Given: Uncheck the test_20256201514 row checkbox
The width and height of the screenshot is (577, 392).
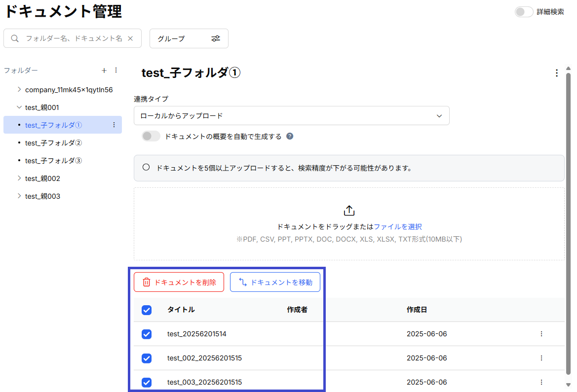Looking at the screenshot, I should [x=147, y=334].
